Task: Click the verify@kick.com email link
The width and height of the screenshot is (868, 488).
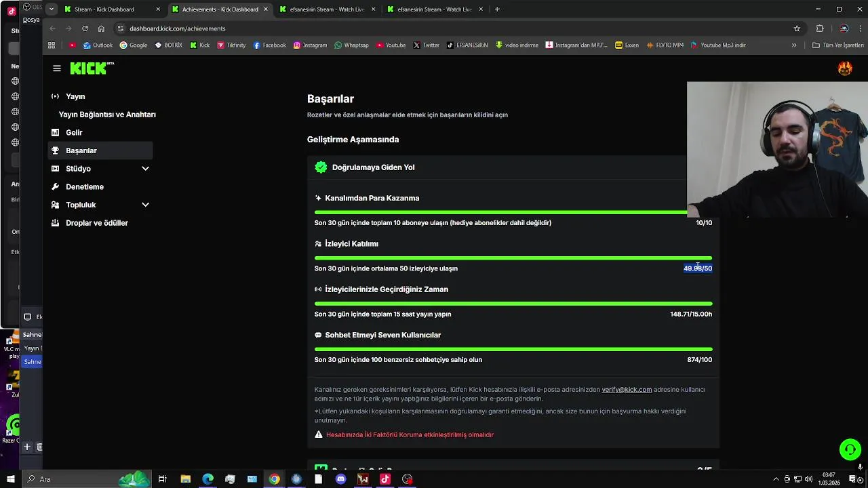Action: 627,390
